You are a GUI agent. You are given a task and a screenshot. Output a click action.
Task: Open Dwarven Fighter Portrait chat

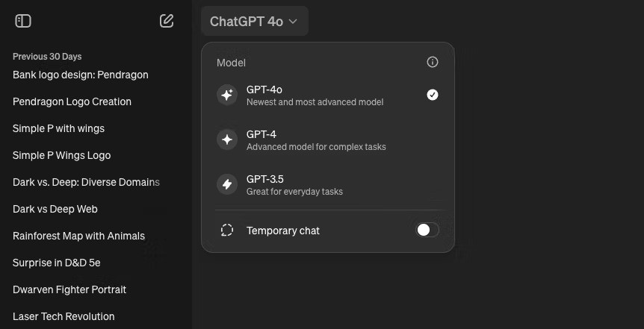click(69, 289)
